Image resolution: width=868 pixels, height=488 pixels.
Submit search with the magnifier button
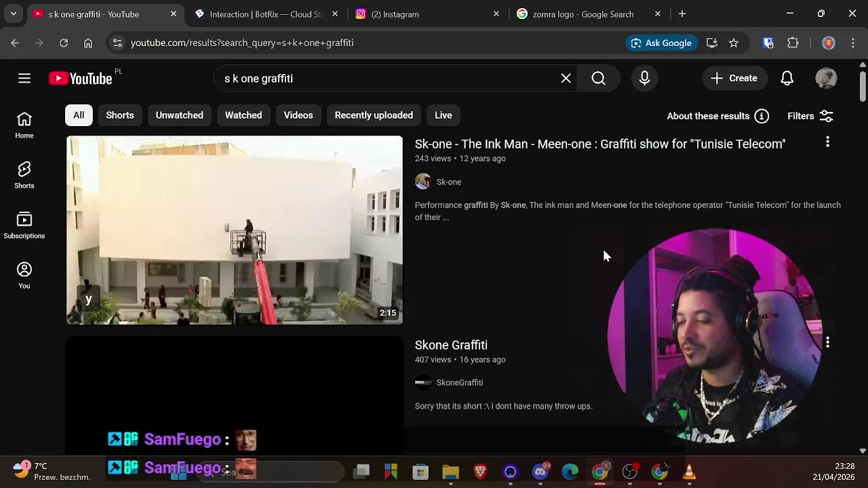(598, 79)
